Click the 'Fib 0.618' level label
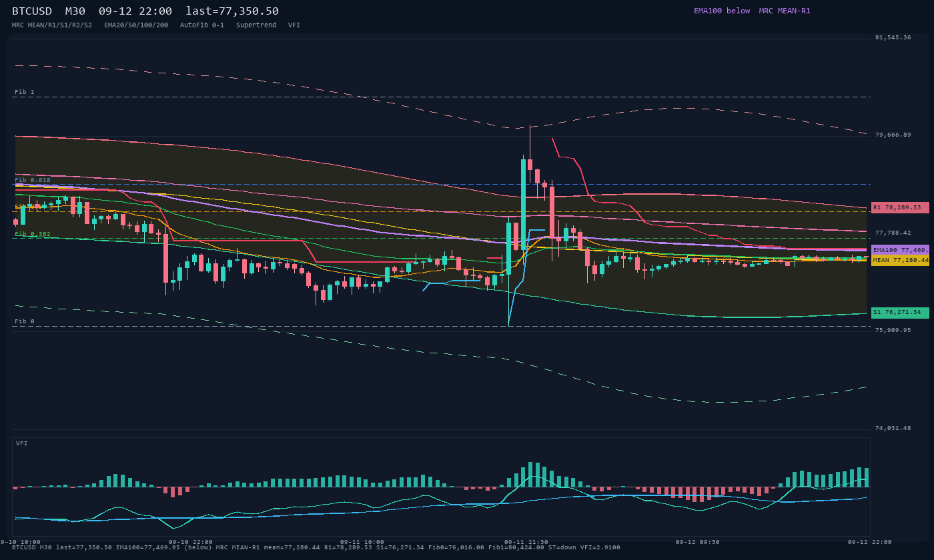The height and width of the screenshot is (560, 934). pyautogui.click(x=33, y=180)
